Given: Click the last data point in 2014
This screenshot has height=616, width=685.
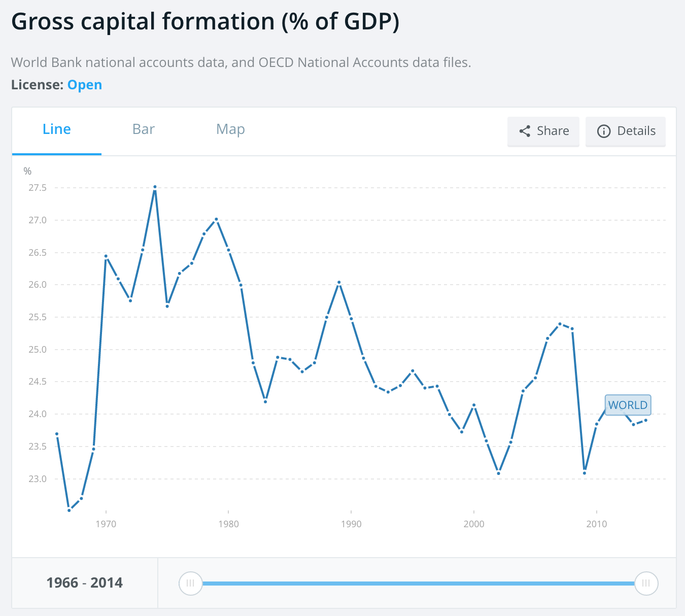Looking at the screenshot, I should click(646, 420).
